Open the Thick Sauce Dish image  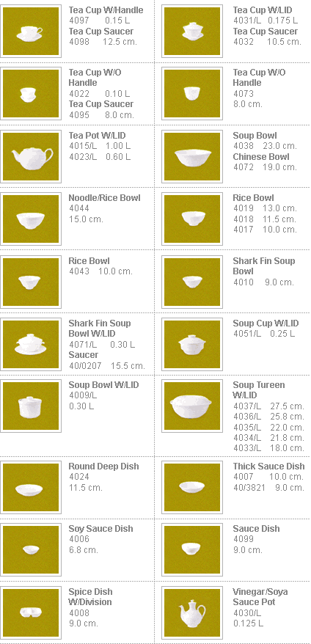192,487
